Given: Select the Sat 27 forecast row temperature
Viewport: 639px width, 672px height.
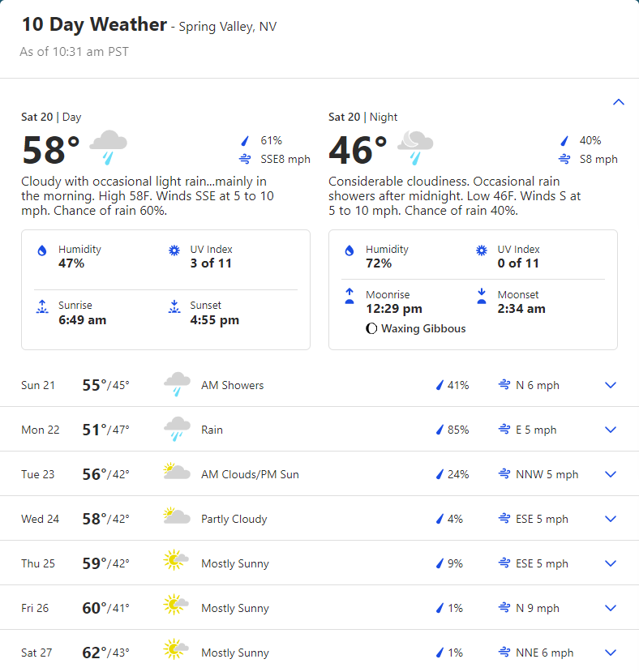Looking at the screenshot, I should [x=105, y=653].
